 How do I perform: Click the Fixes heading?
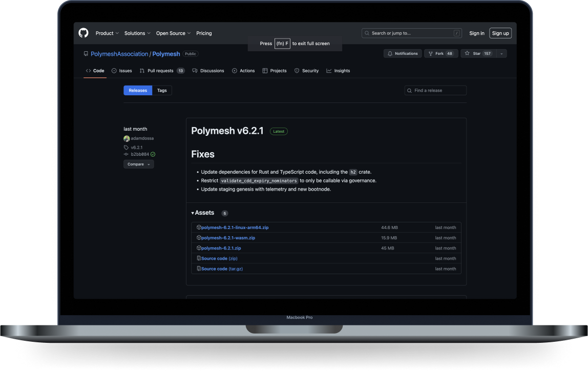tap(203, 154)
